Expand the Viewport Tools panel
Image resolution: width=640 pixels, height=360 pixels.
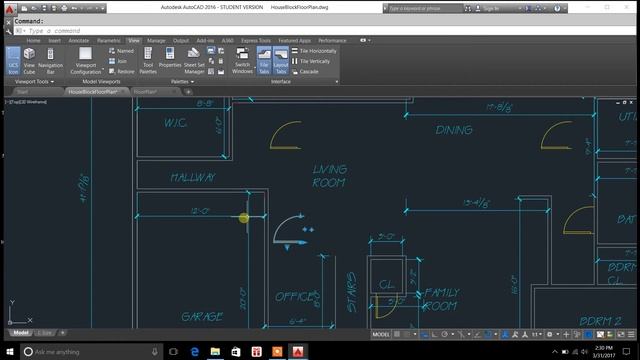[34, 82]
